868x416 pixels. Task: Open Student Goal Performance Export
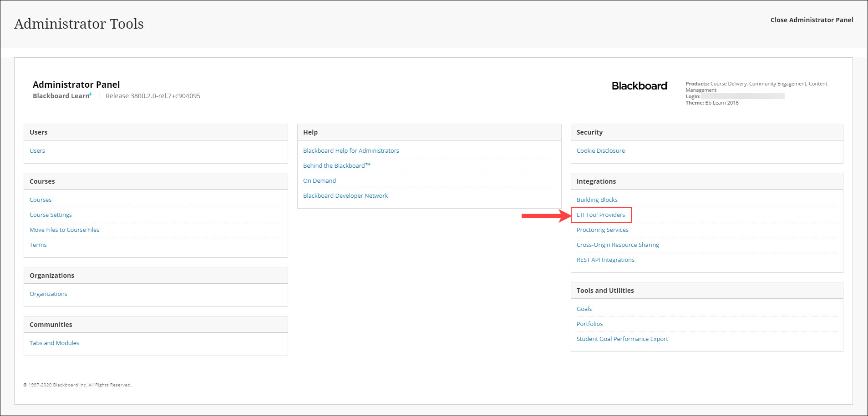(622, 339)
